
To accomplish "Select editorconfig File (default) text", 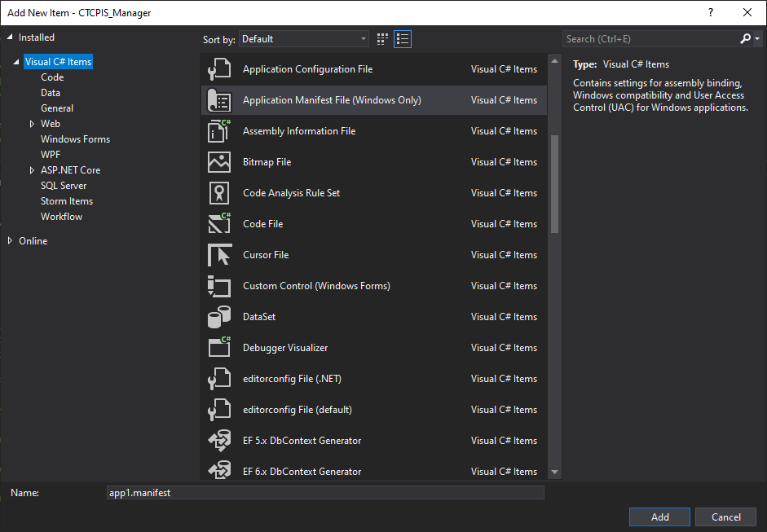I will pos(298,410).
